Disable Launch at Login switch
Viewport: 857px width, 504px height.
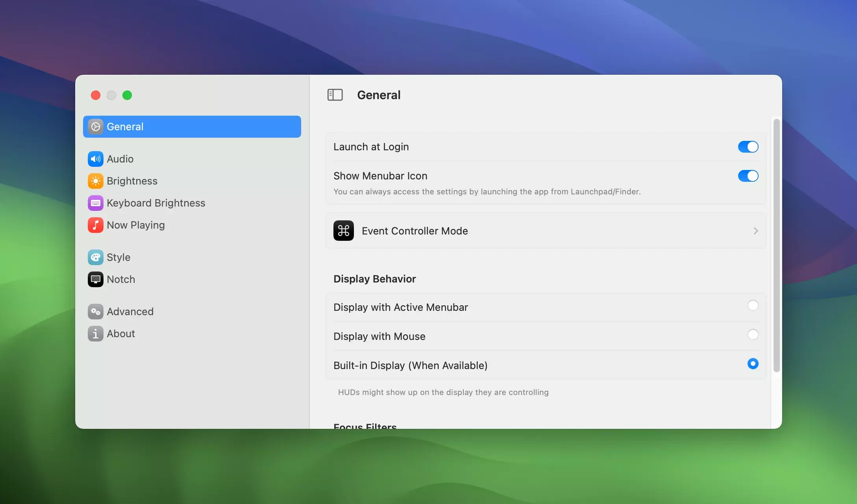coord(748,147)
